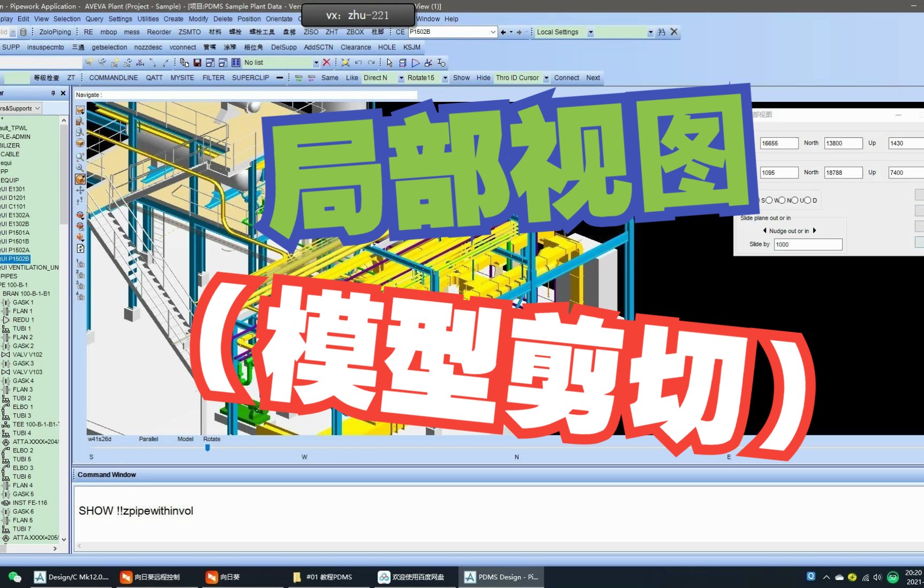Click the red X clear list icon
Viewport: 924px width, 588px height.
pyautogui.click(x=326, y=63)
